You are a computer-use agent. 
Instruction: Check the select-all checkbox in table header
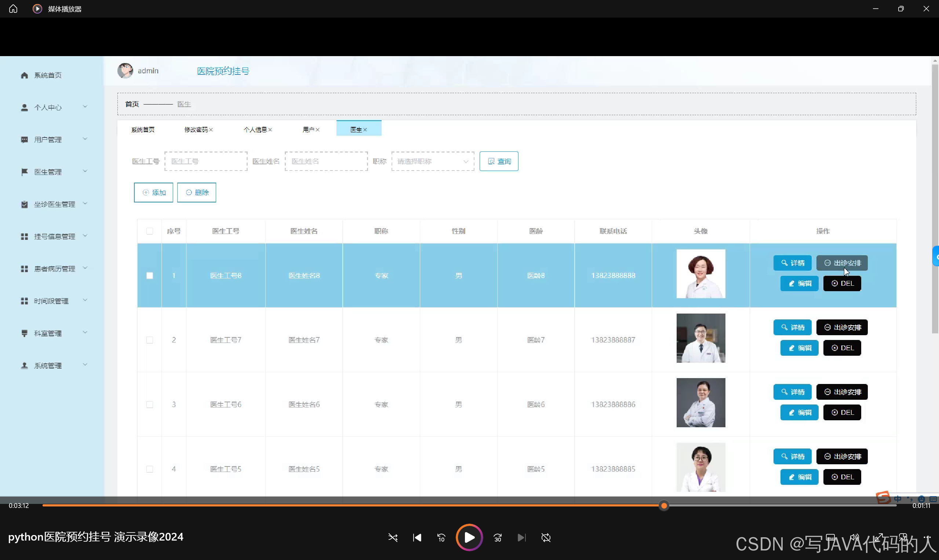(149, 231)
